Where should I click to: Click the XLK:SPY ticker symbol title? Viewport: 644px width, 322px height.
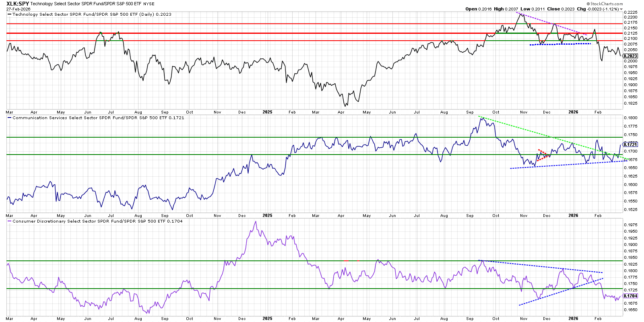(x=18, y=4)
